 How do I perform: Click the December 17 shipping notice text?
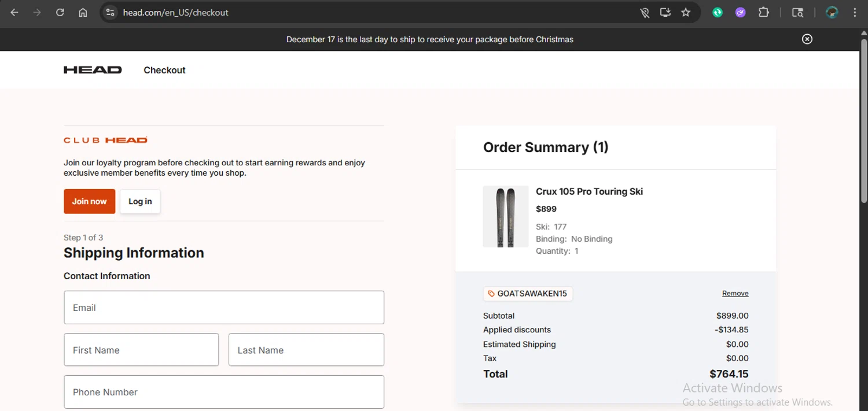point(430,39)
